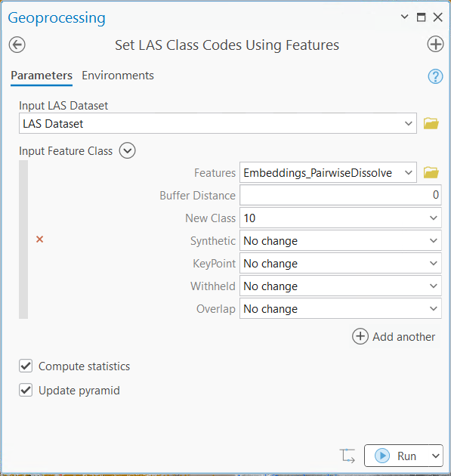Click Set LAS Class Codes Using Features title
The image size is (451, 476).
[227, 45]
